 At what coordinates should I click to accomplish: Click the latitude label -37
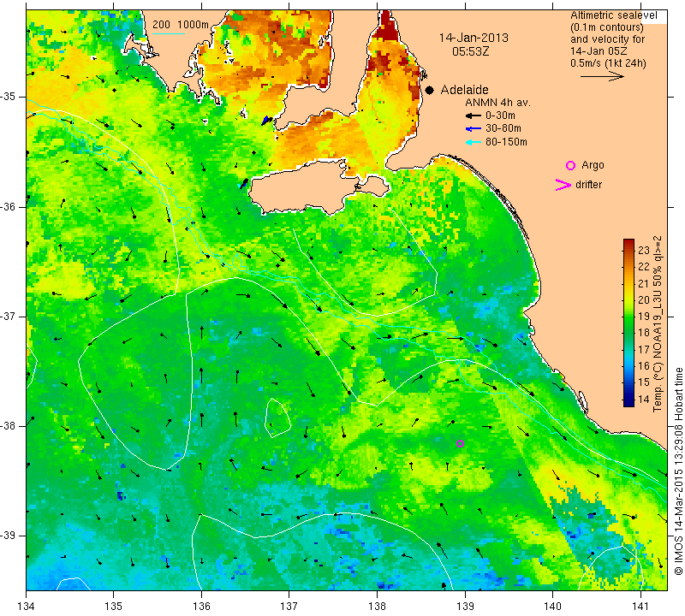pyautogui.click(x=9, y=316)
